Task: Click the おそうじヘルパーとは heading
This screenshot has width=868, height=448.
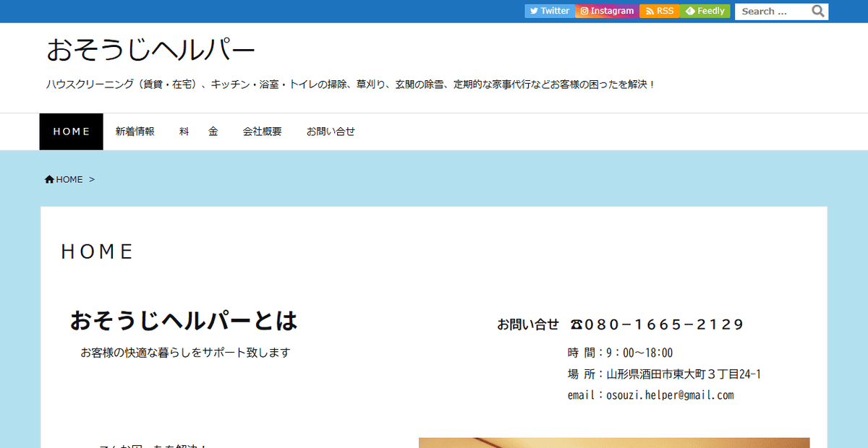Action: coord(184,320)
